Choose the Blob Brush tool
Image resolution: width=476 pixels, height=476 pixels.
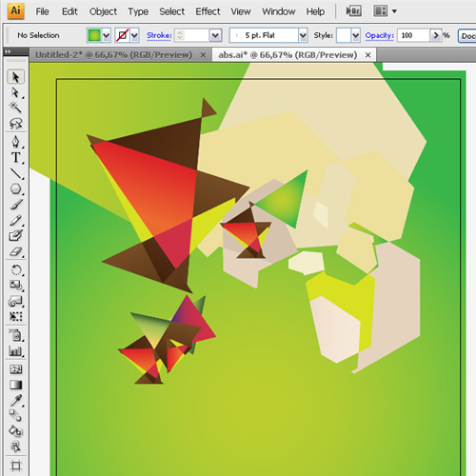(x=15, y=236)
